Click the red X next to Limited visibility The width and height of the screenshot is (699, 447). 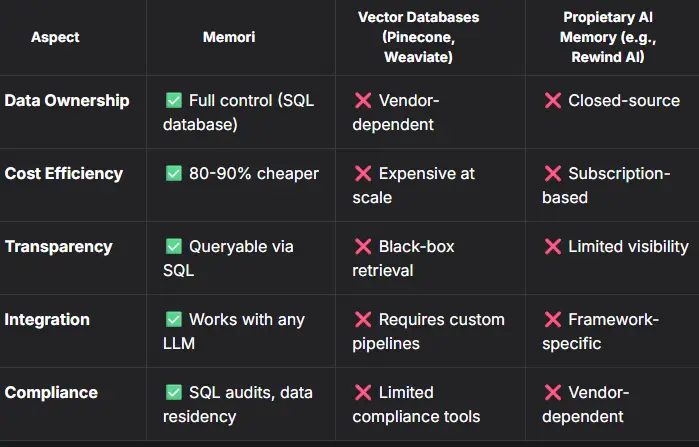coord(552,246)
